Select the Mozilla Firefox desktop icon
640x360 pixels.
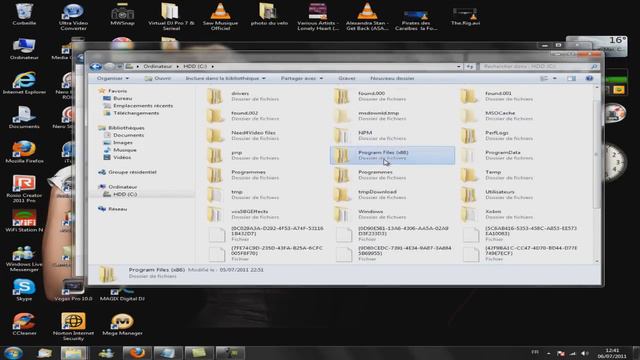point(24,152)
